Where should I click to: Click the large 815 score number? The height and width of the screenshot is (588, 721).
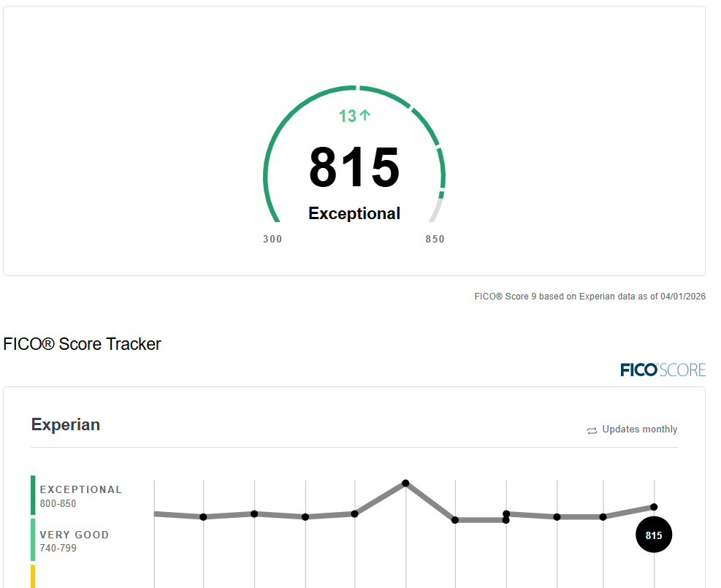(354, 167)
